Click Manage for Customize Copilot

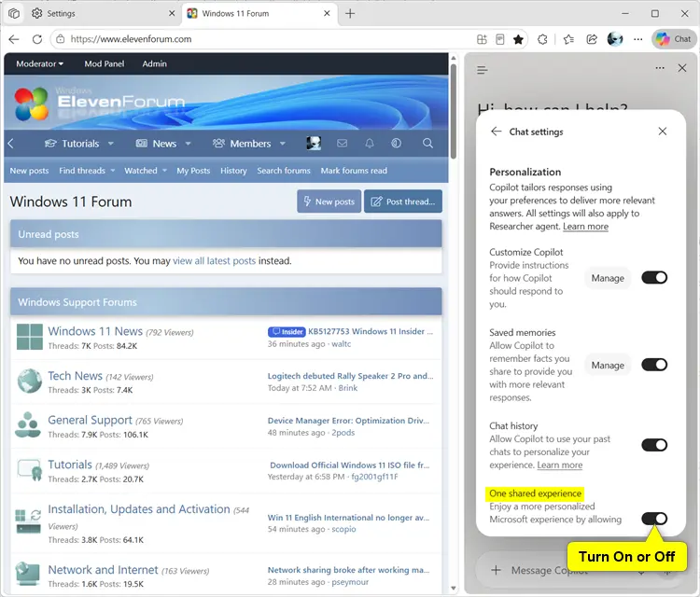click(608, 278)
